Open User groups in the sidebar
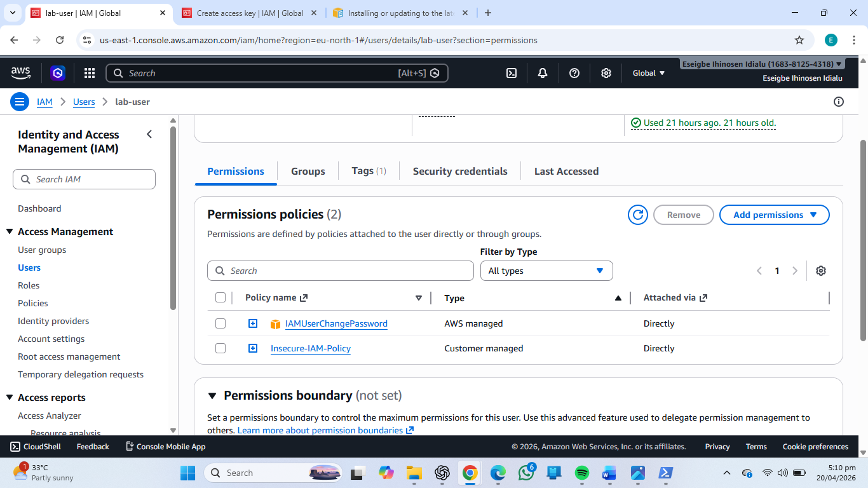The width and height of the screenshot is (868, 488). (42, 250)
